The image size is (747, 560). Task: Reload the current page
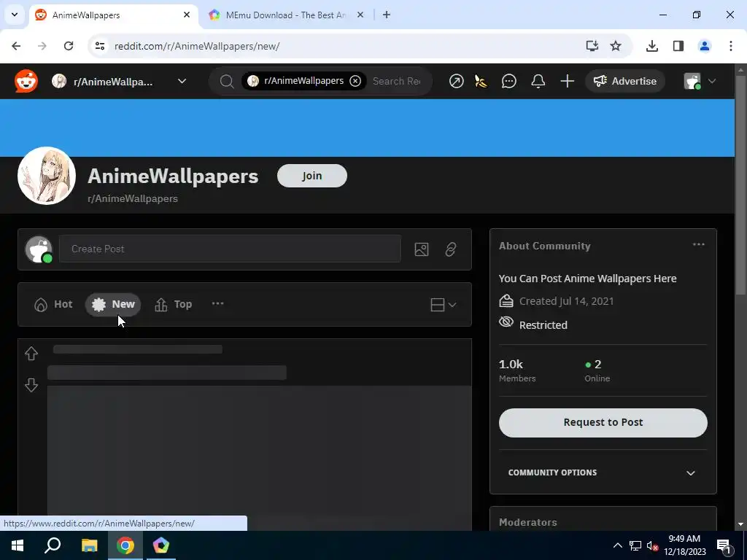coord(69,46)
